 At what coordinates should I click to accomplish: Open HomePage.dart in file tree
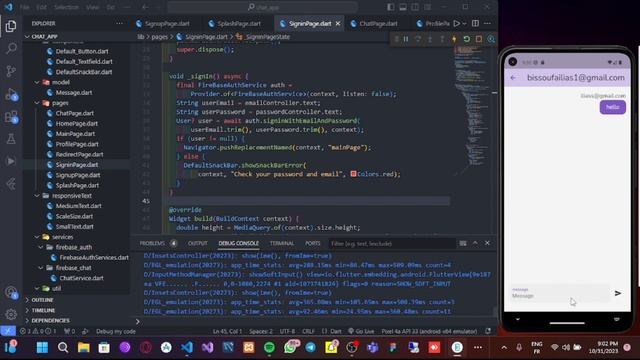[77, 123]
